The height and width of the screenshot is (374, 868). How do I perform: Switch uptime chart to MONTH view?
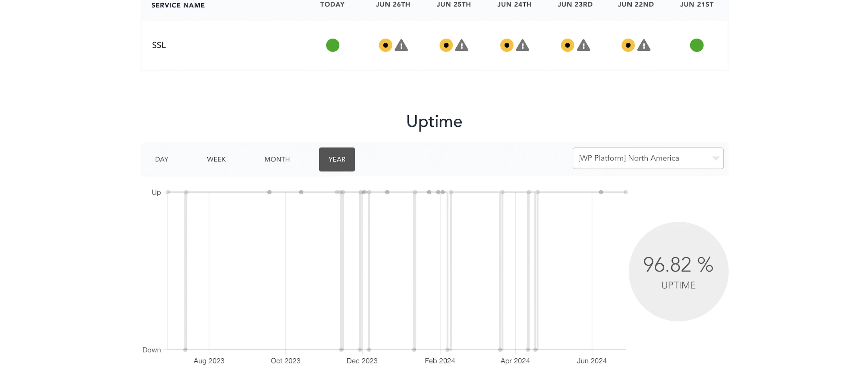277,159
